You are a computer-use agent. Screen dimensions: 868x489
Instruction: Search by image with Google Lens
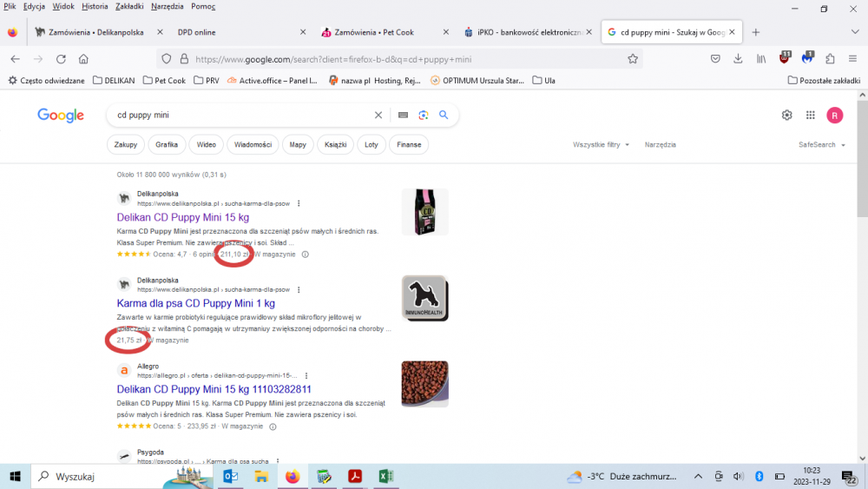pyautogui.click(x=424, y=116)
